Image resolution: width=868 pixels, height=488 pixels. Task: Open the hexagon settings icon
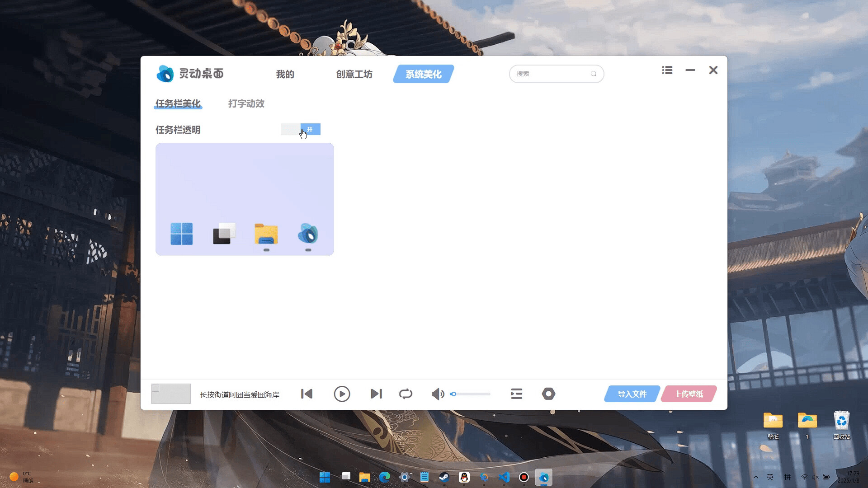[548, 394]
